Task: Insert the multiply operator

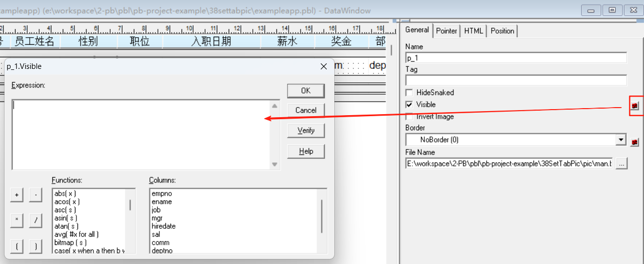Action: [17, 220]
